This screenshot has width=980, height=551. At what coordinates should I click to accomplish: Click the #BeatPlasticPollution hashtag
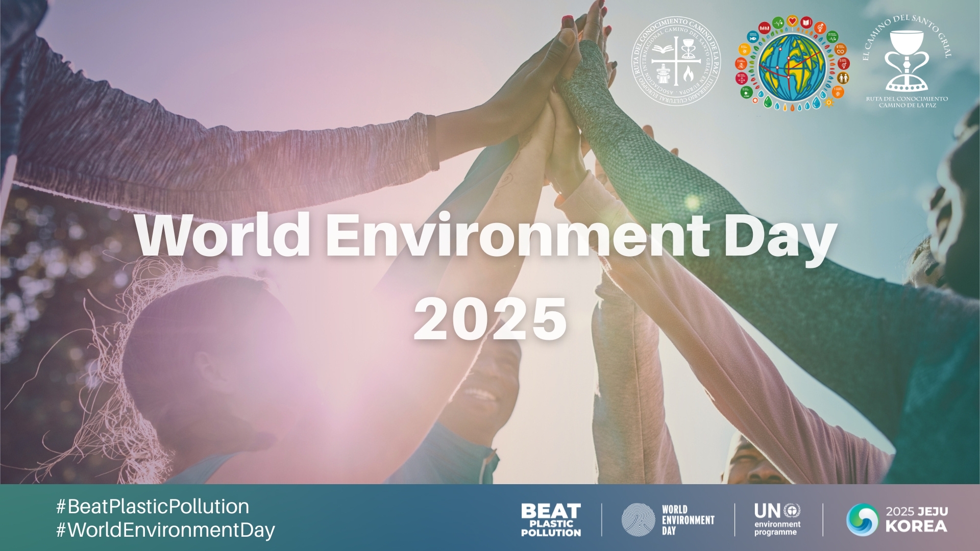point(153,507)
